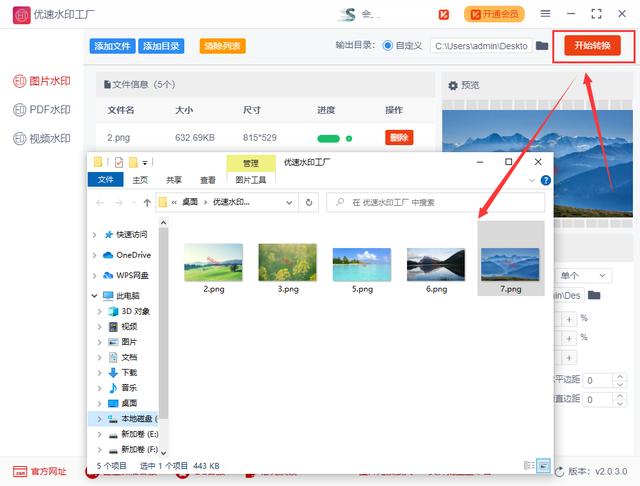Click the 3D 对象 icon

113,311
